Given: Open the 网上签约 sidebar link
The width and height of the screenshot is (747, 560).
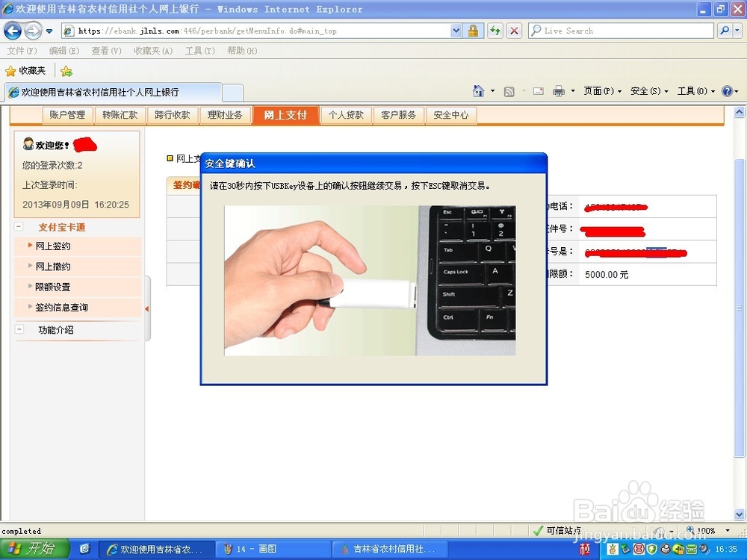Looking at the screenshot, I should coord(53,246).
